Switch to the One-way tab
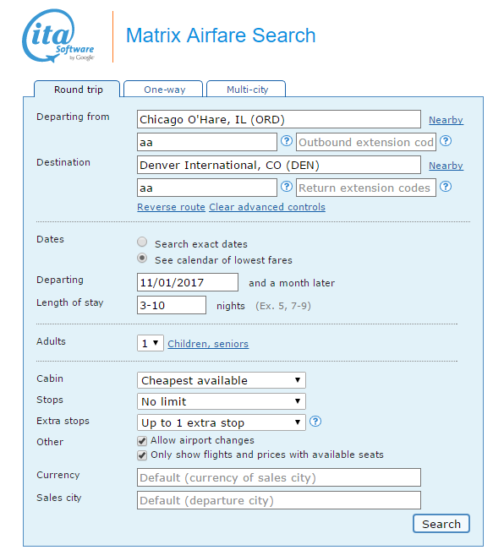The width and height of the screenshot is (493, 550). tap(164, 89)
